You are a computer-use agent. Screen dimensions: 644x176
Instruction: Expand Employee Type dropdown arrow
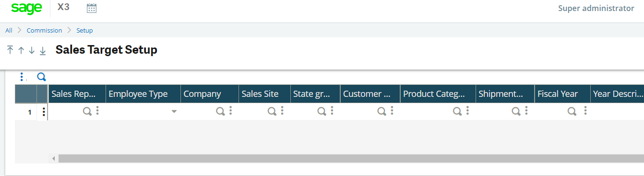174,111
